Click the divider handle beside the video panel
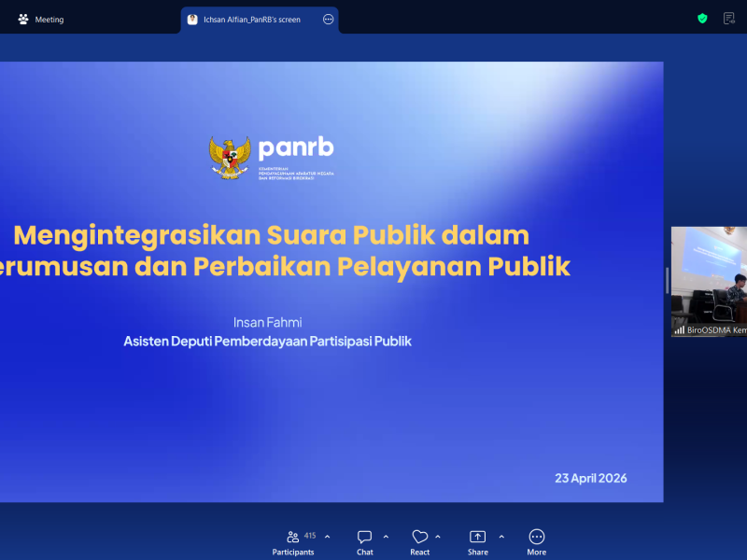Screen dimensions: 747x560 667,281
